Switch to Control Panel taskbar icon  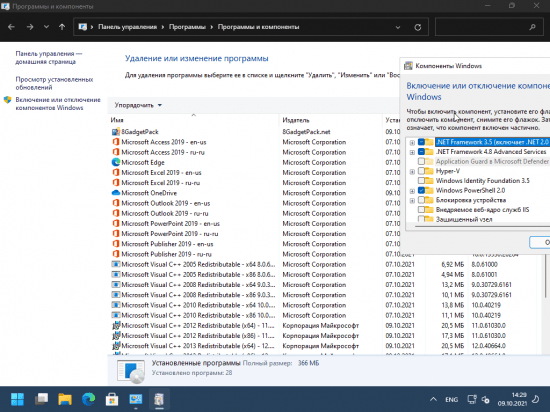[x=135, y=399]
